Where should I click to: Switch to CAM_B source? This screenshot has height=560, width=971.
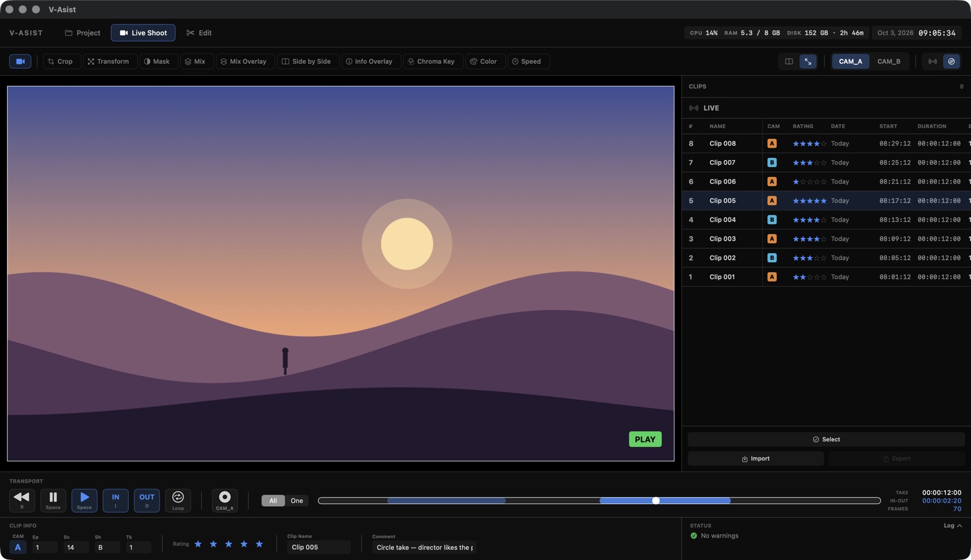click(x=889, y=61)
